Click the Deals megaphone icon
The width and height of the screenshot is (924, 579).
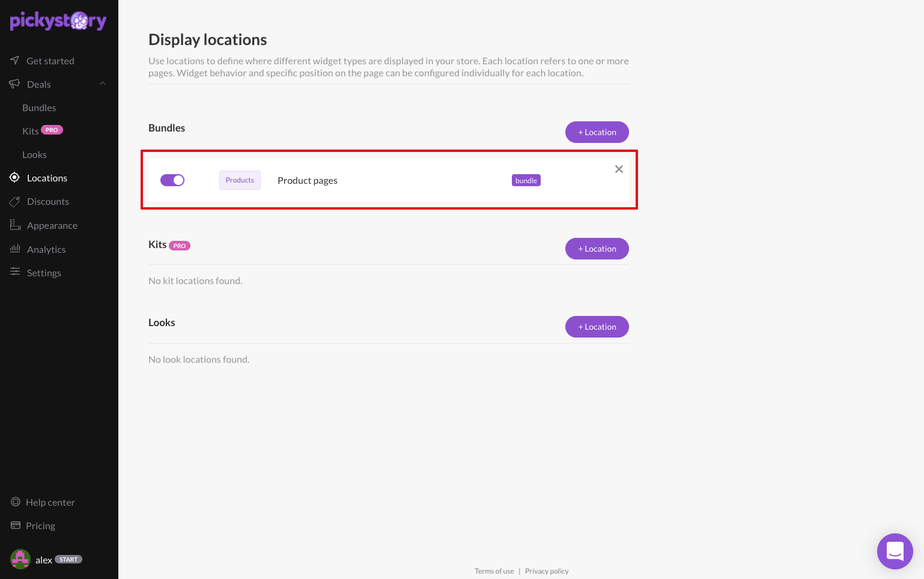click(14, 83)
